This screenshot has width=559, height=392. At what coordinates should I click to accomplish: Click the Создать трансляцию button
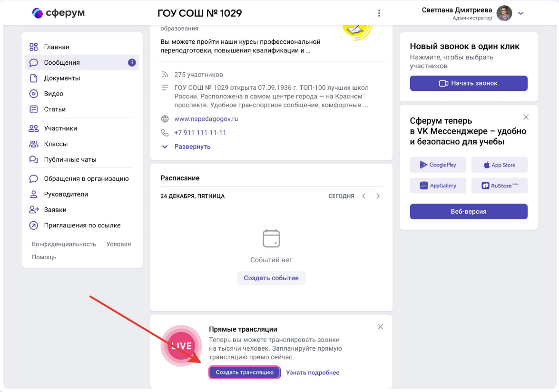tap(245, 372)
